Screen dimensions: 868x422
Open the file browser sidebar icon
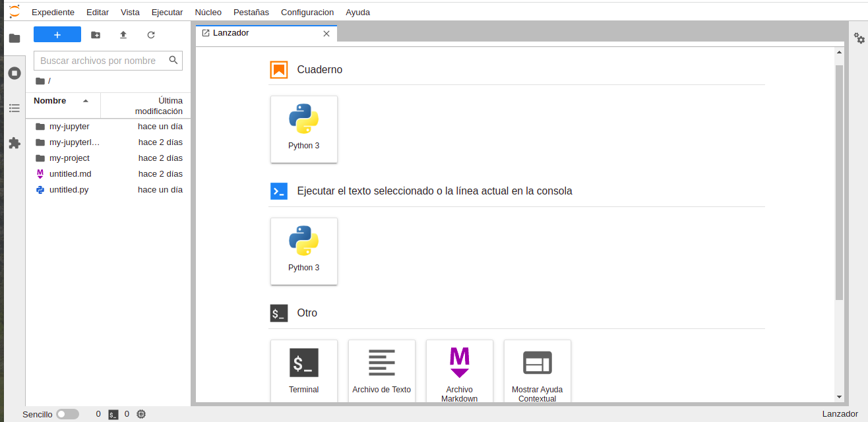15,38
